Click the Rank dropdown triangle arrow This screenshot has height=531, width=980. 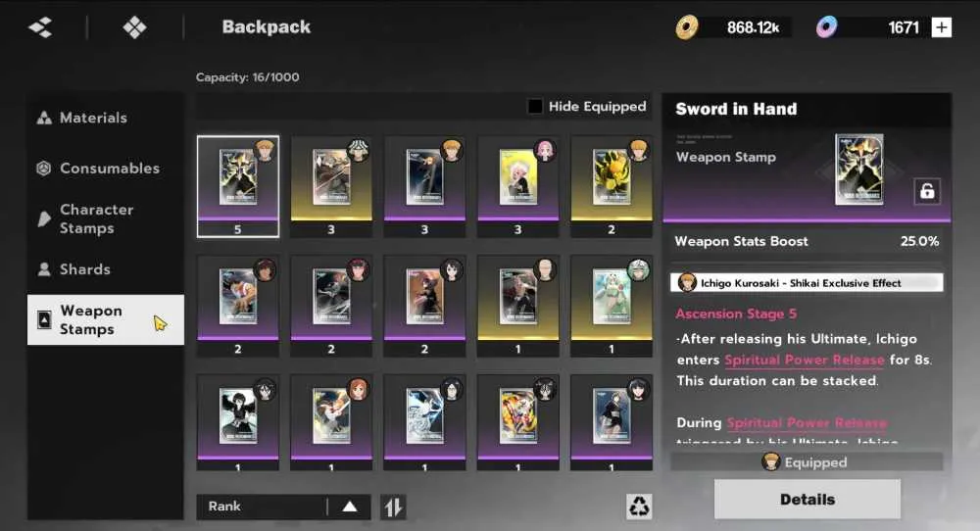pyautogui.click(x=350, y=507)
